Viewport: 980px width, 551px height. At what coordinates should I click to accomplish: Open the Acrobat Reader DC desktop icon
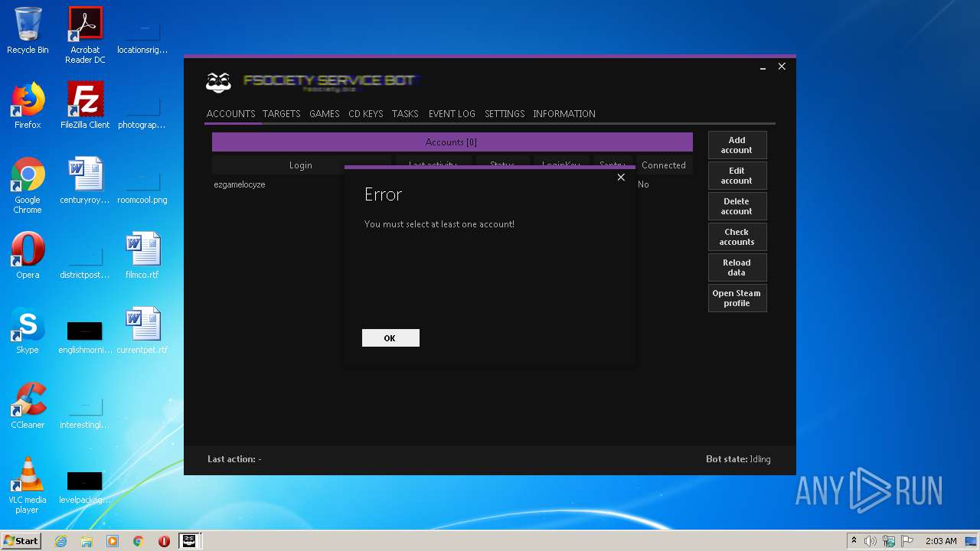tap(85, 35)
